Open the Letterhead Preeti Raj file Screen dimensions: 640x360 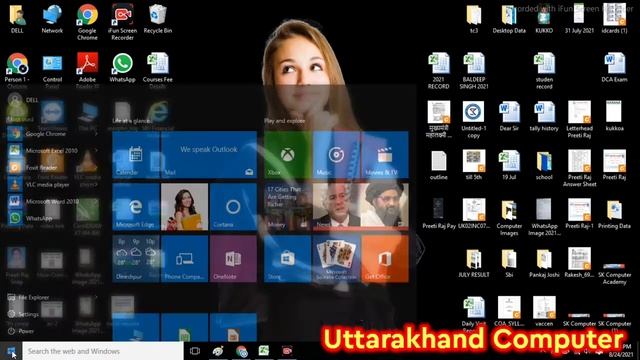click(x=579, y=120)
